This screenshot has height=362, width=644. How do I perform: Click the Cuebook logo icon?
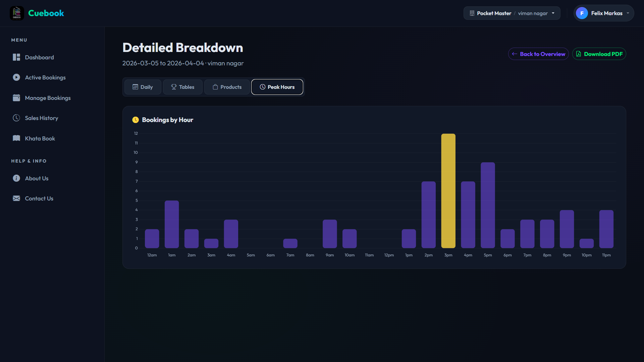[x=17, y=13]
